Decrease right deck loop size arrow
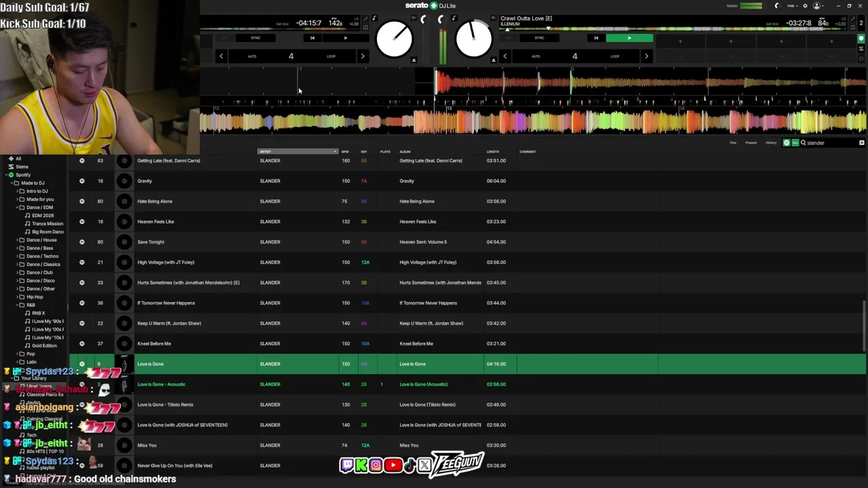The height and width of the screenshot is (488, 868). click(x=505, y=56)
